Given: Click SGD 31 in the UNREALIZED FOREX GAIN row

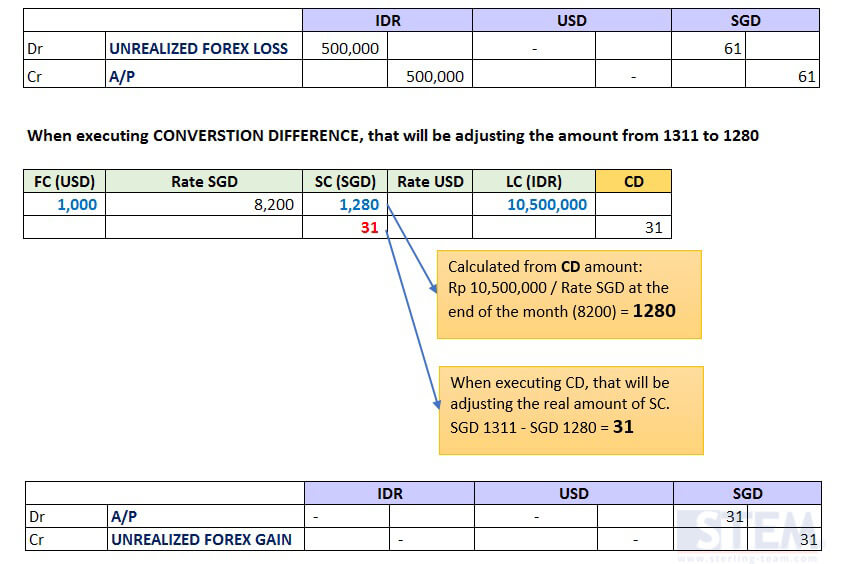Looking at the screenshot, I should [x=809, y=539].
